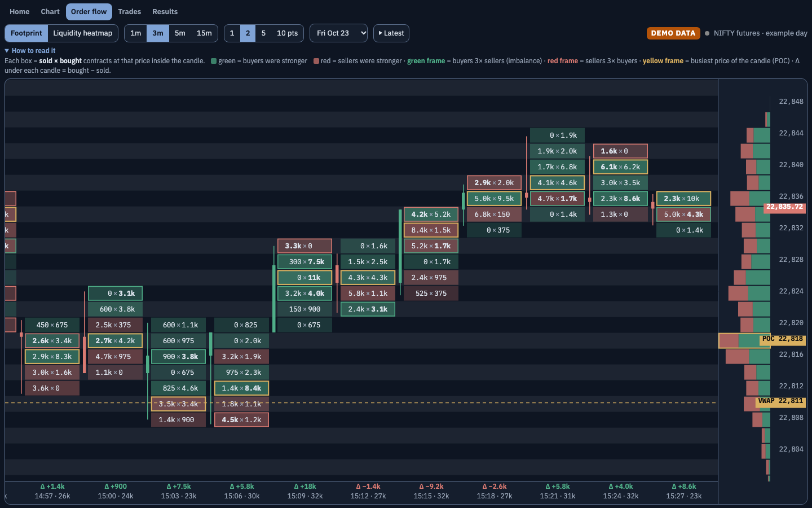Select footprint cell 4.2k × 5.2k
812x508 pixels.
tap(431, 214)
